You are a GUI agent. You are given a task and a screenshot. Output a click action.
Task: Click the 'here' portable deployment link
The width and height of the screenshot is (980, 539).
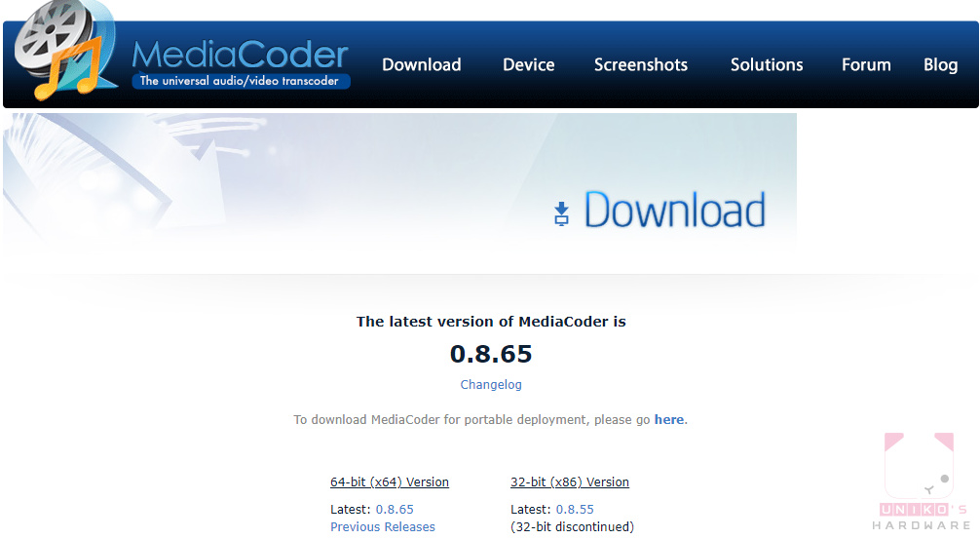pos(668,420)
